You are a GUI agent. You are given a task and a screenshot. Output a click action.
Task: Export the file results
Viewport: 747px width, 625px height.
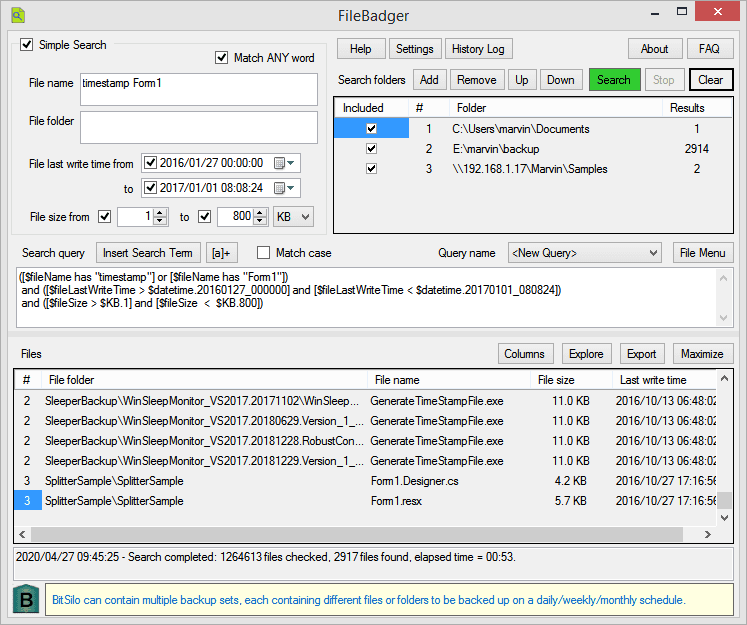click(642, 354)
